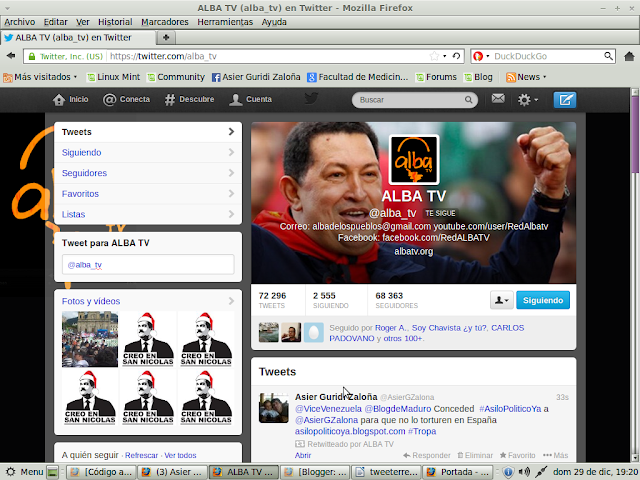Compose a new tweet with the blue button

[x=564, y=100]
